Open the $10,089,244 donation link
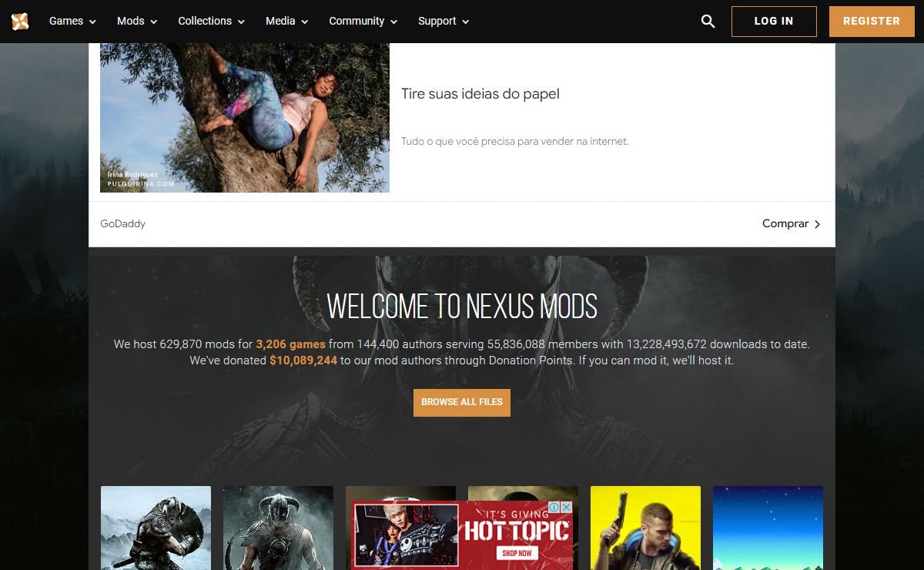This screenshot has width=924, height=570. (303, 360)
